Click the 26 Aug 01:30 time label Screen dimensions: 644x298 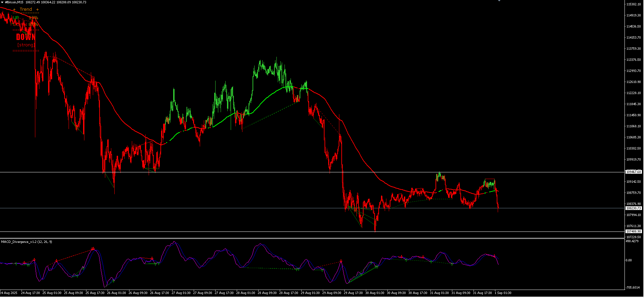[116, 293]
